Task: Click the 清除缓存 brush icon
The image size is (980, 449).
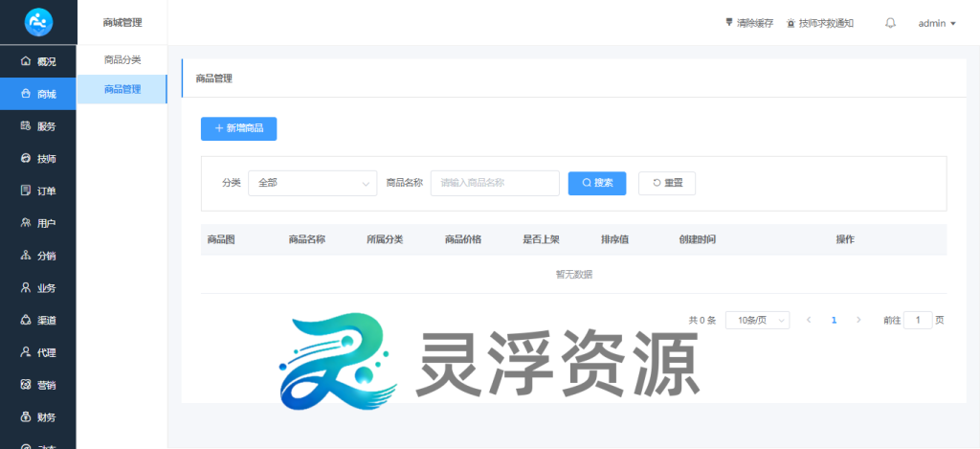Action: 728,23
